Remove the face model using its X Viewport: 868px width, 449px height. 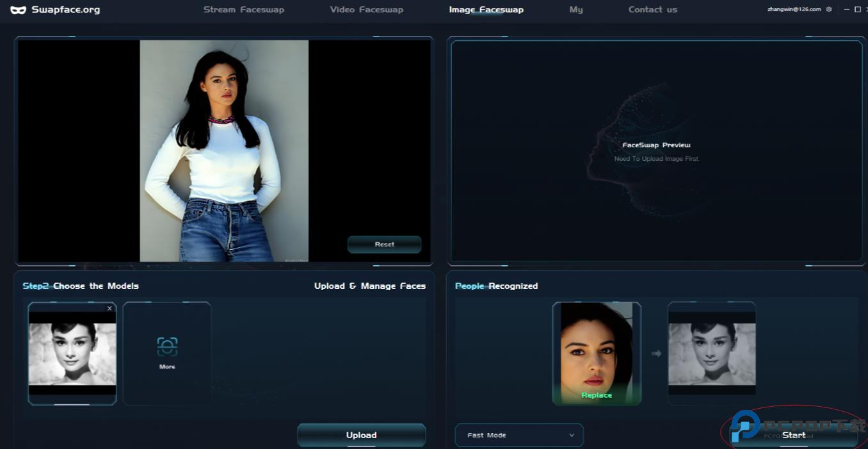tap(109, 308)
